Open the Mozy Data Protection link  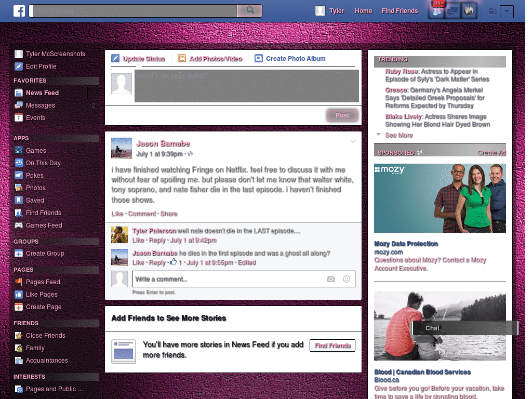pos(406,244)
